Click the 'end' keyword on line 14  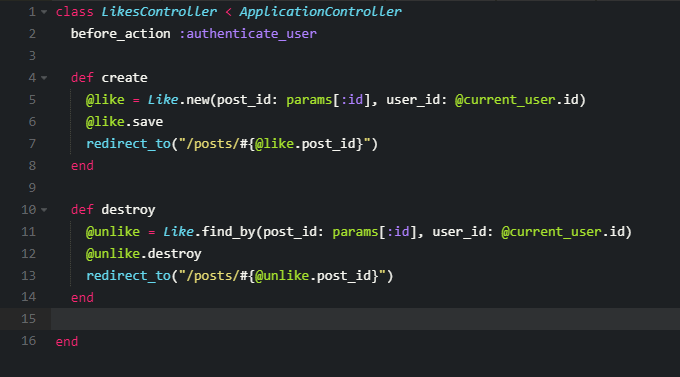pyautogui.click(x=82, y=298)
